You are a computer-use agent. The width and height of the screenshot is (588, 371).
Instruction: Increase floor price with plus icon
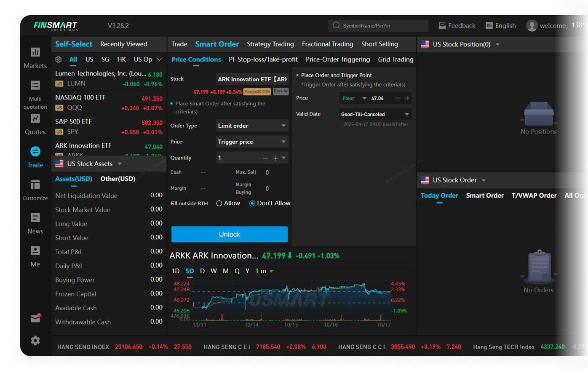(x=407, y=98)
